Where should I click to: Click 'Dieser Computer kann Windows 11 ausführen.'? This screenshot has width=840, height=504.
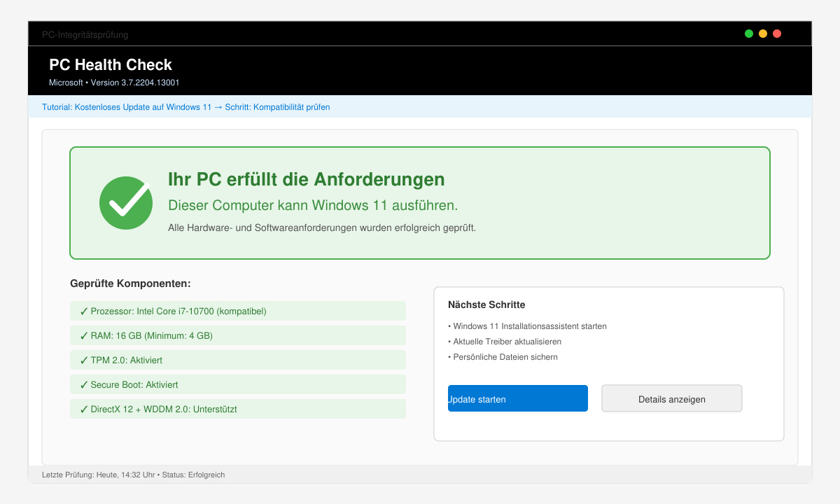[x=313, y=205]
